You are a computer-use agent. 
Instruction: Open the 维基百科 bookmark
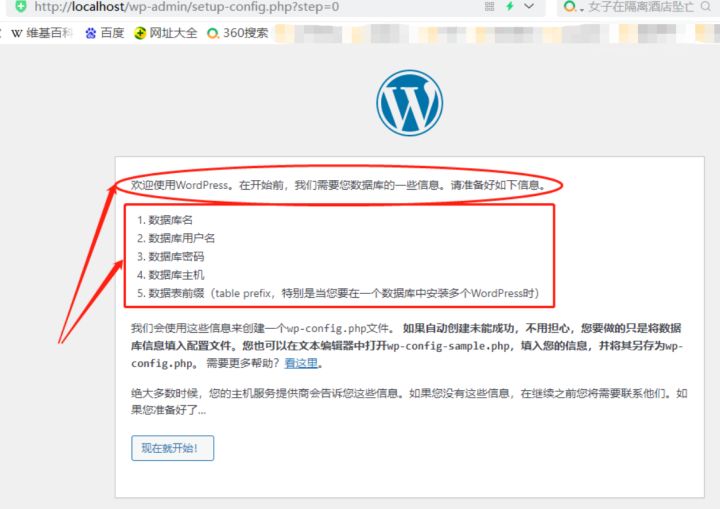pyautogui.click(x=42, y=33)
